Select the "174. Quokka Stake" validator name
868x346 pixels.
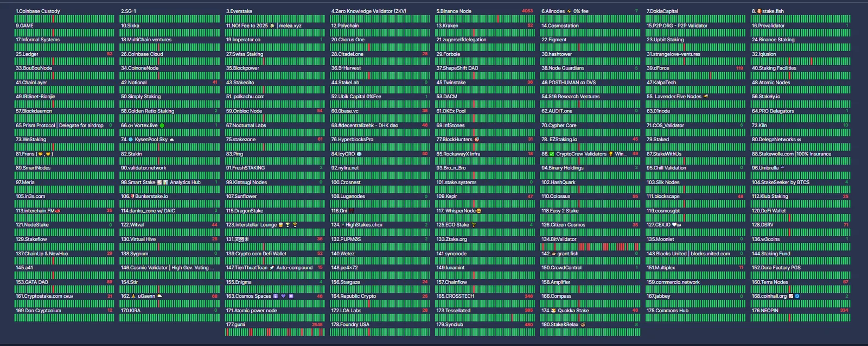(x=565, y=311)
